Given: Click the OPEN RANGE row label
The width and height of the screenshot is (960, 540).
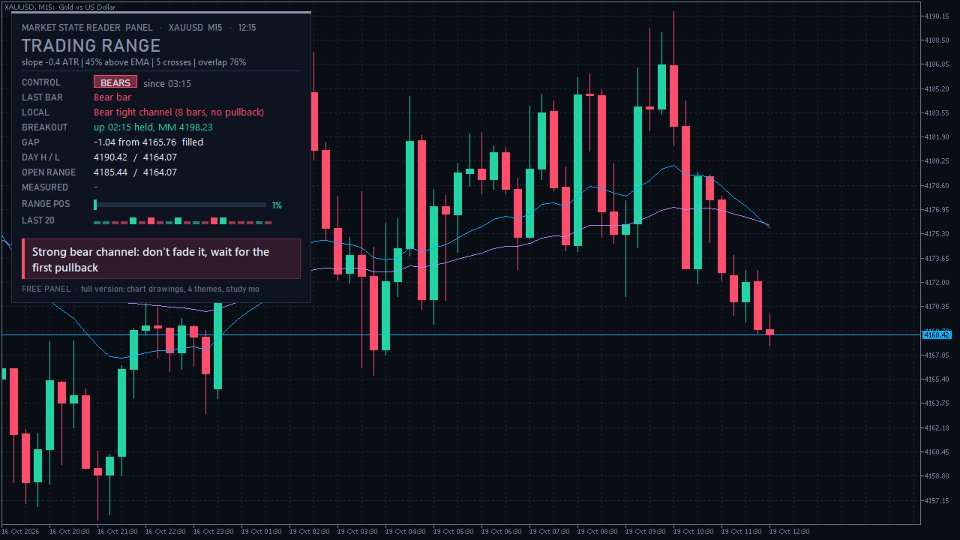Looking at the screenshot, I should (49, 172).
